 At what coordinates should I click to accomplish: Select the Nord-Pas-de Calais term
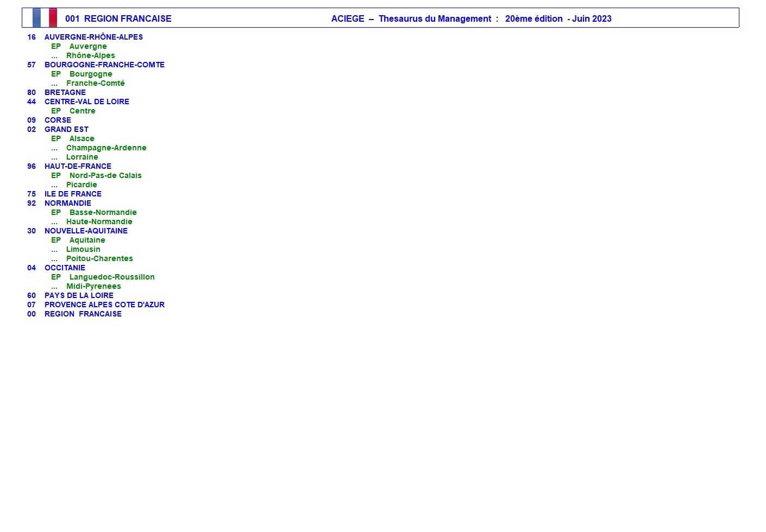coord(105,175)
